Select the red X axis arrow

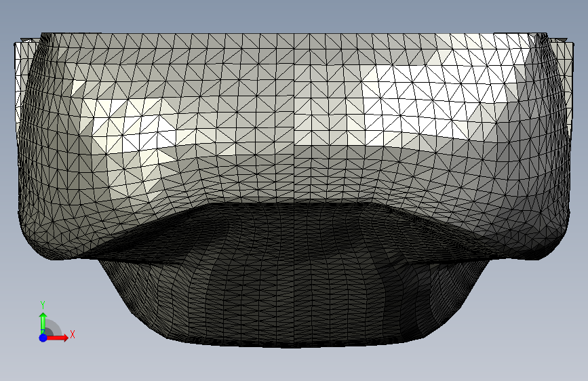(57, 338)
